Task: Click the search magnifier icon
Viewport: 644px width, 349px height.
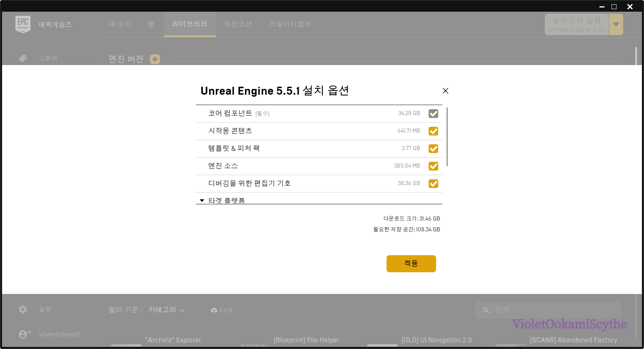Action: click(486, 310)
